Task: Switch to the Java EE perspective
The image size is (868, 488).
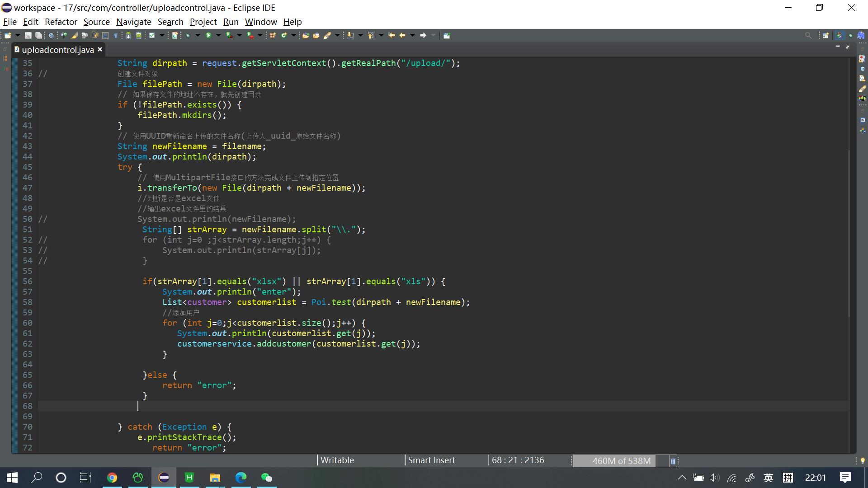Action: click(840, 35)
